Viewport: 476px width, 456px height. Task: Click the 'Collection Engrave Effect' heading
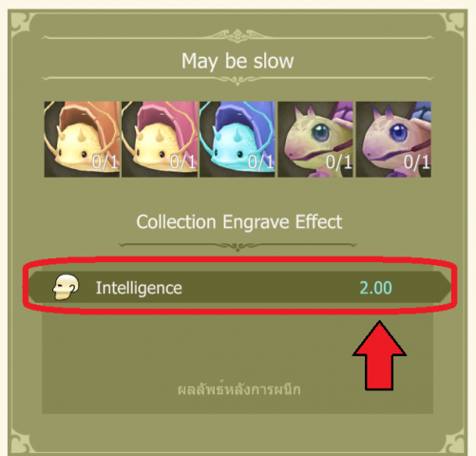coord(239,221)
